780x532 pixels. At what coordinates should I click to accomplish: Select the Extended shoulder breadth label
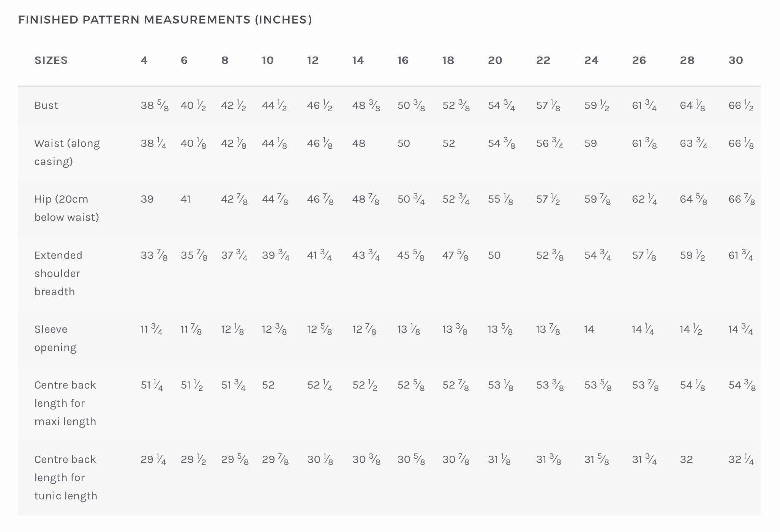pos(58,273)
